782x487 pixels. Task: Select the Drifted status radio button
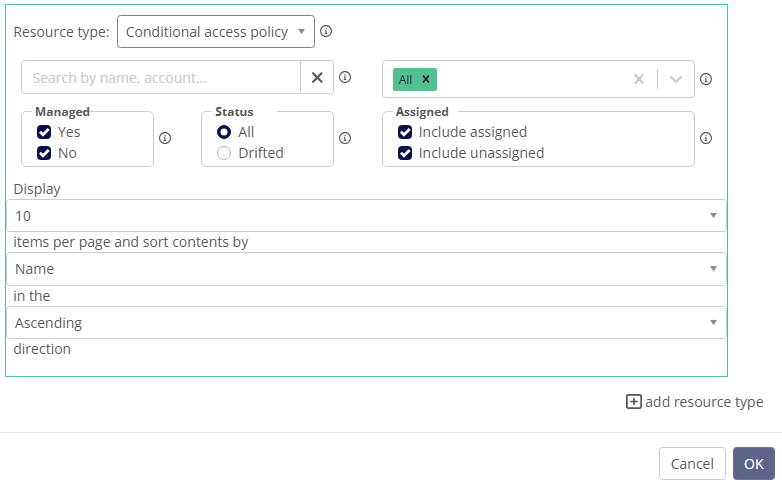[224, 153]
